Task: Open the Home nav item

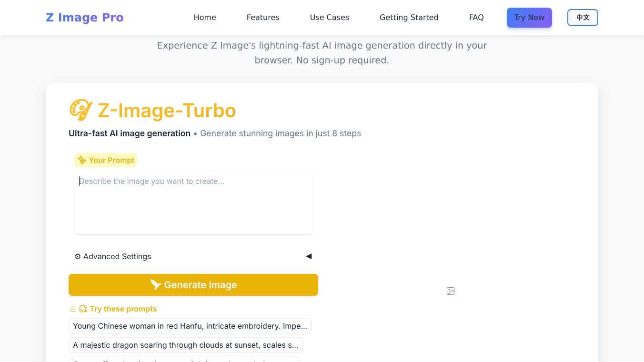Action: 205,18
